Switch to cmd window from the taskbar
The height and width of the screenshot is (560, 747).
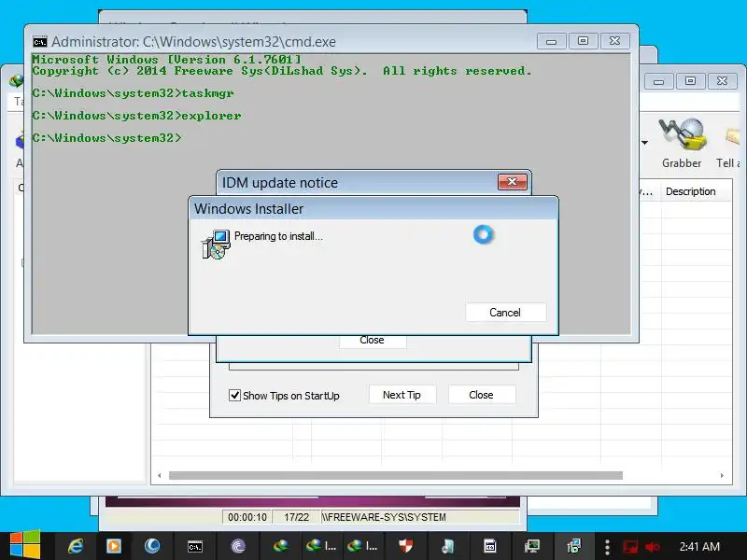tap(195, 547)
